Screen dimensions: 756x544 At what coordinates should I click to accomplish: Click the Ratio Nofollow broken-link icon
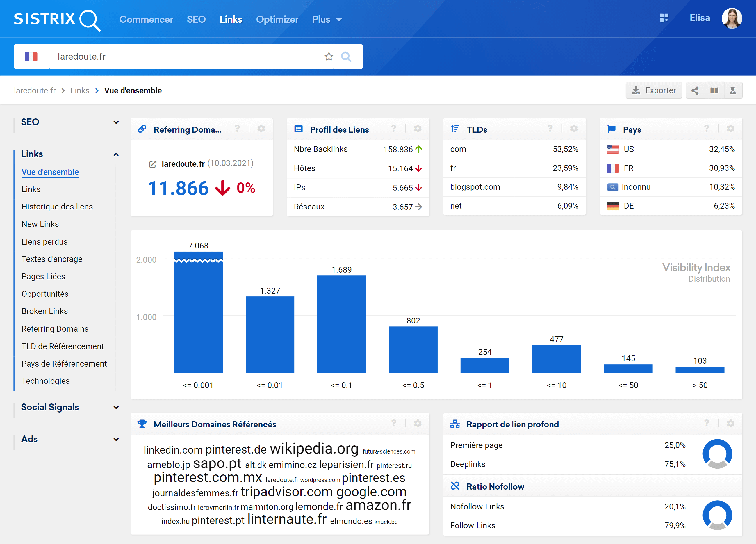[x=455, y=486]
